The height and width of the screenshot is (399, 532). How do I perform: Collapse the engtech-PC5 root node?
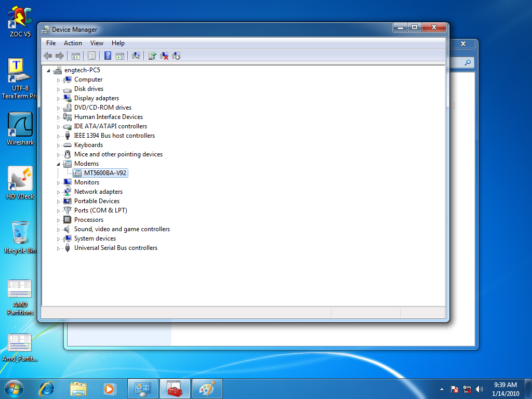49,70
